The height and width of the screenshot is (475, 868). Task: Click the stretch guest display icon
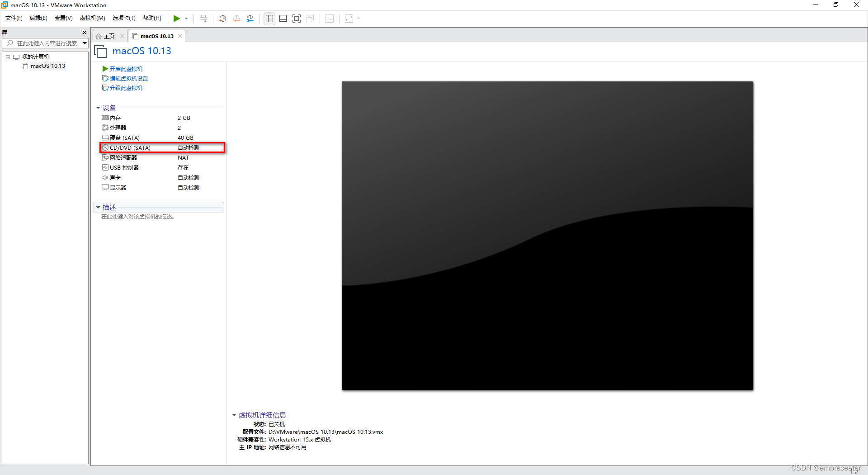pos(349,19)
